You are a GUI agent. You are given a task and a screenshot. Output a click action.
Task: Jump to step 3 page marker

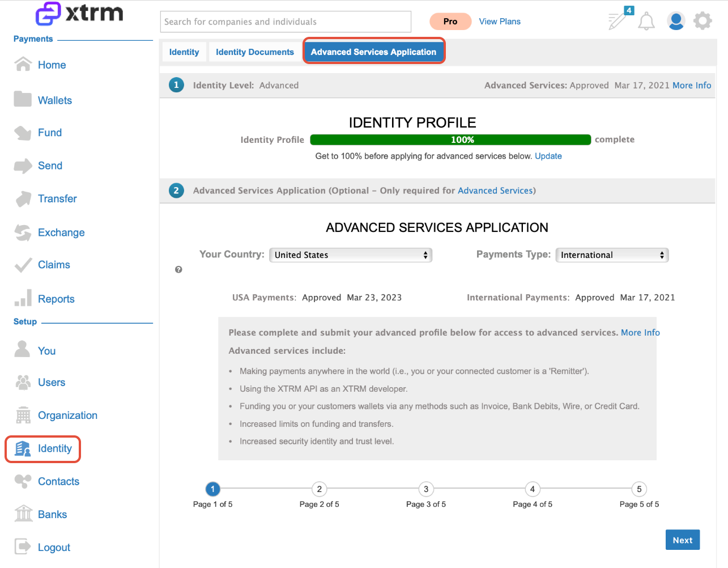point(426,489)
